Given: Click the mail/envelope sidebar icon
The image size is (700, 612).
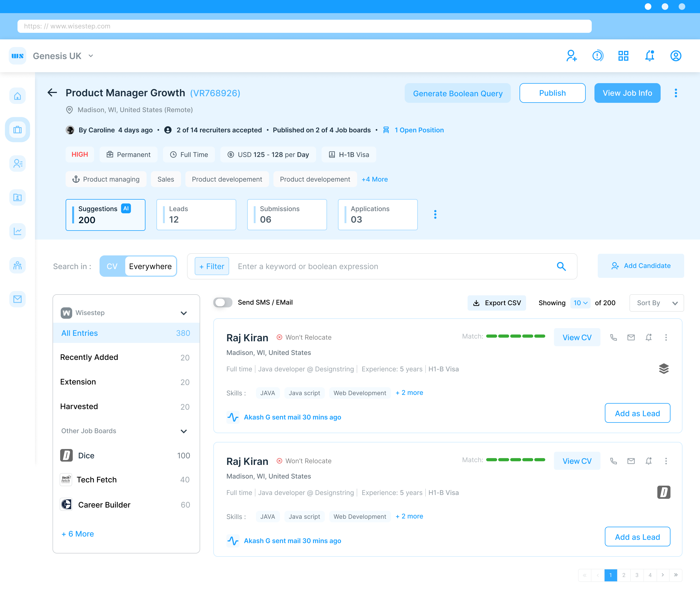Looking at the screenshot, I should pos(17,299).
